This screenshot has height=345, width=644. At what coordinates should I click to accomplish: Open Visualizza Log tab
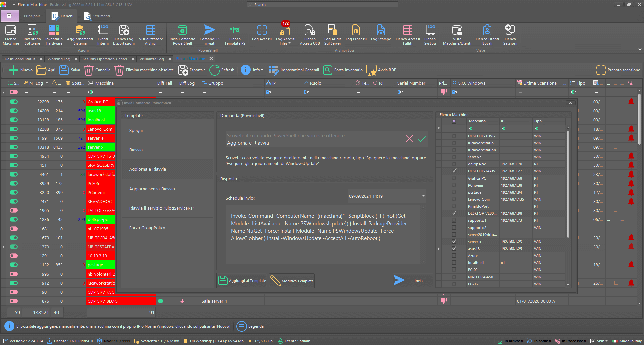(151, 59)
